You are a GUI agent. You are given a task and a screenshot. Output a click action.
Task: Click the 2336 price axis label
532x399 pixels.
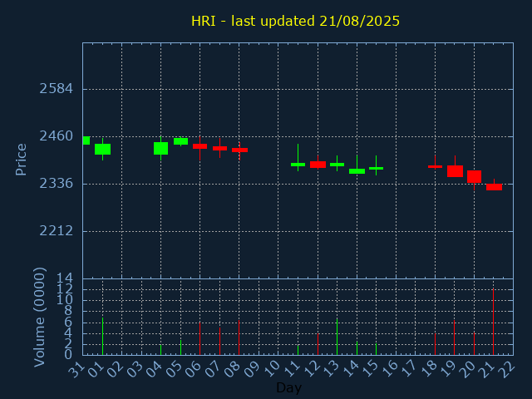57,184
